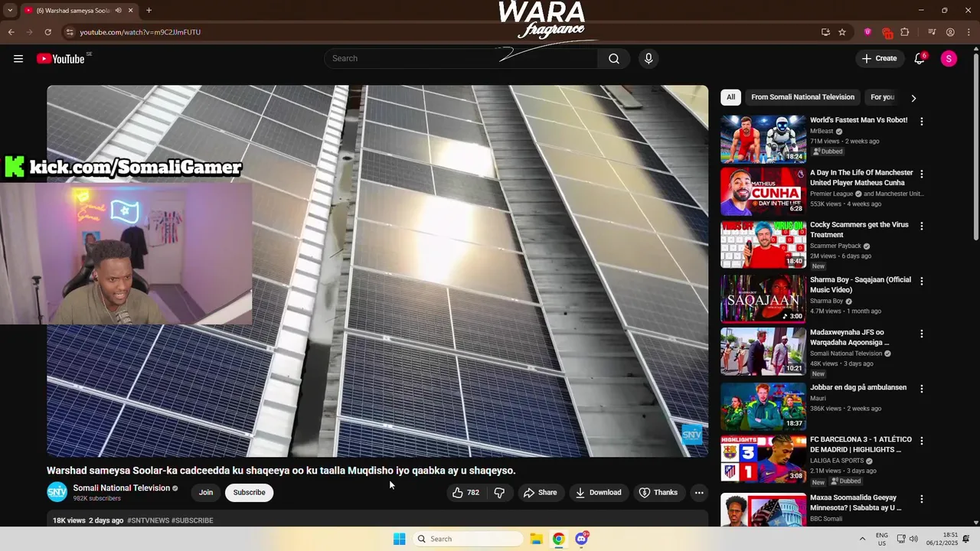Like the video with thumbs-up 782
The image size is (980, 551).
click(x=466, y=492)
